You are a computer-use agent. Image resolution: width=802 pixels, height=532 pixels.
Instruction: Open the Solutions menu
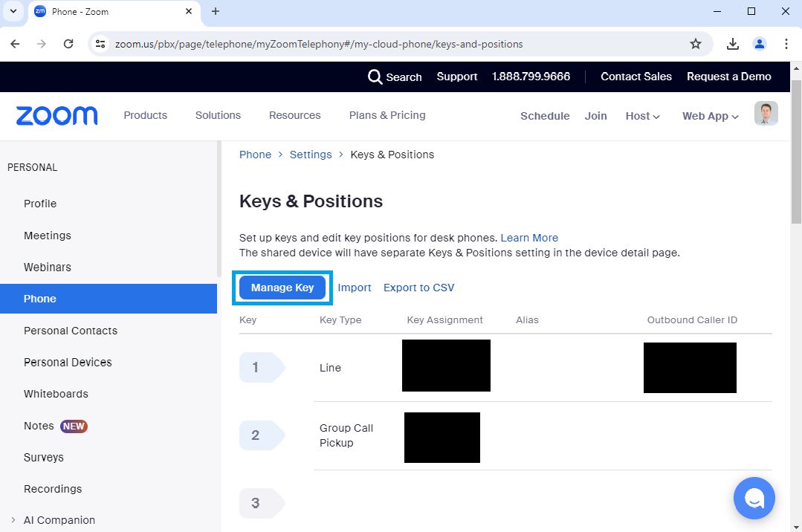(218, 115)
